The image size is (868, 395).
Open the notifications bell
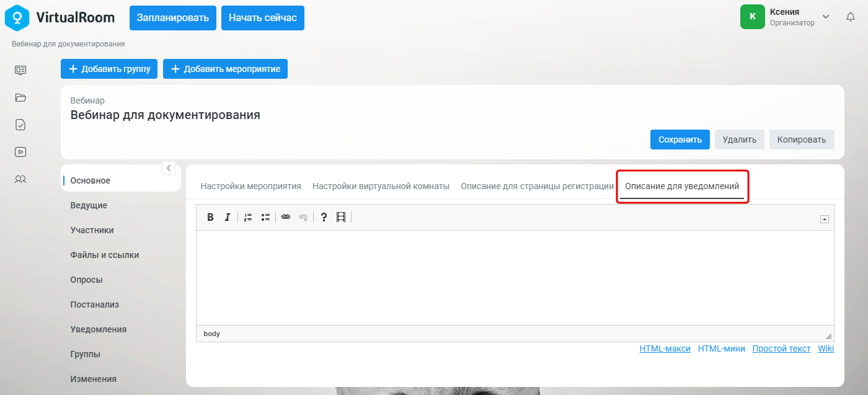pos(851,17)
